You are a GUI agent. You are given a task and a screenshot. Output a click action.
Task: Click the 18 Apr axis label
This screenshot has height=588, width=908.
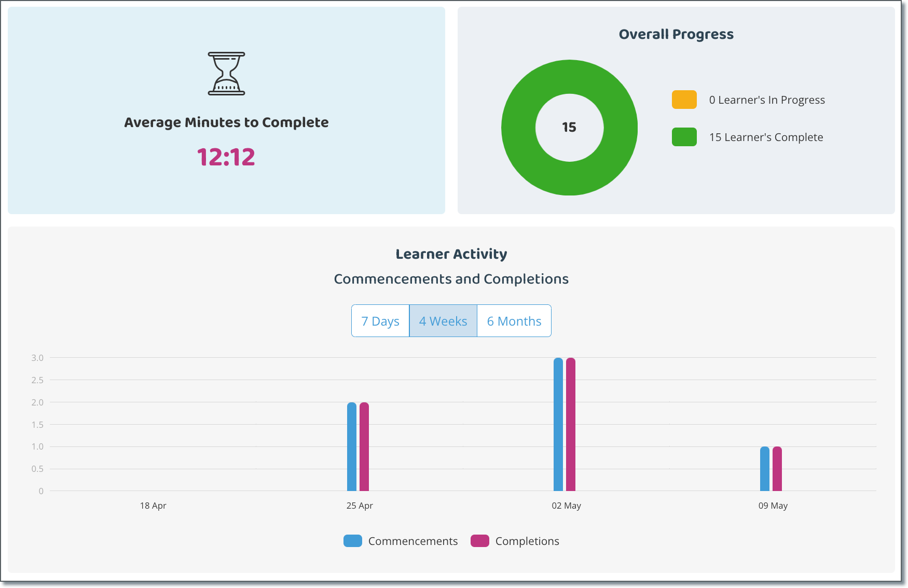click(x=153, y=506)
